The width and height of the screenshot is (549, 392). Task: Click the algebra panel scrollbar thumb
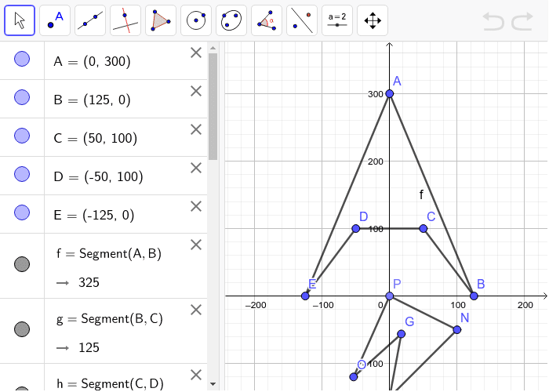coord(213,107)
